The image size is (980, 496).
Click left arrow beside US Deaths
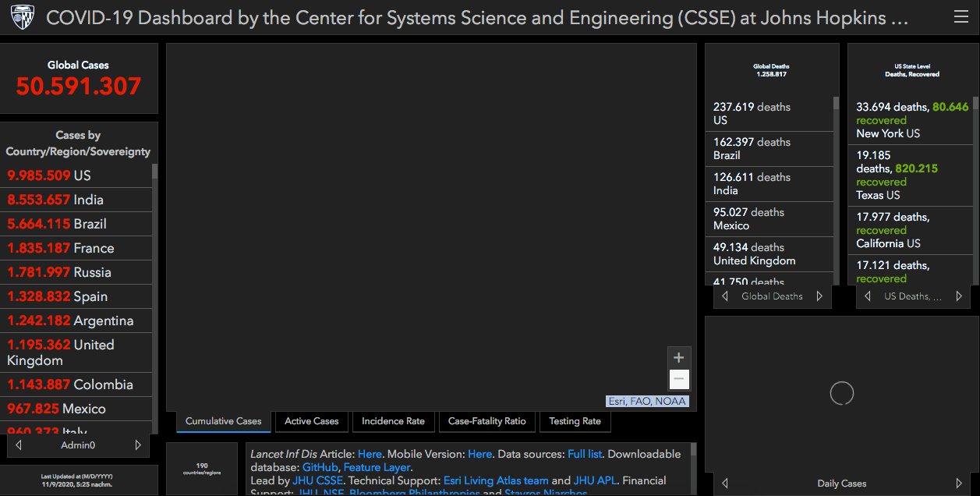pos(868,296)
